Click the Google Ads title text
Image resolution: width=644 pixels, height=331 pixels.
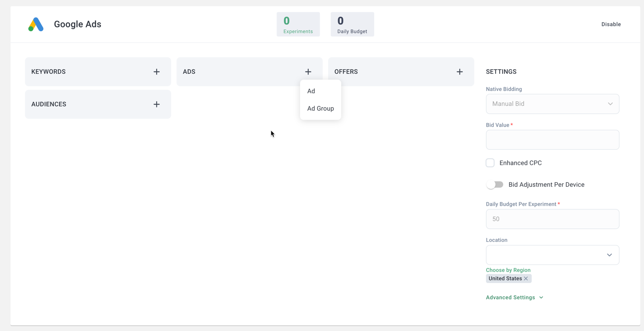pos(77,24)
